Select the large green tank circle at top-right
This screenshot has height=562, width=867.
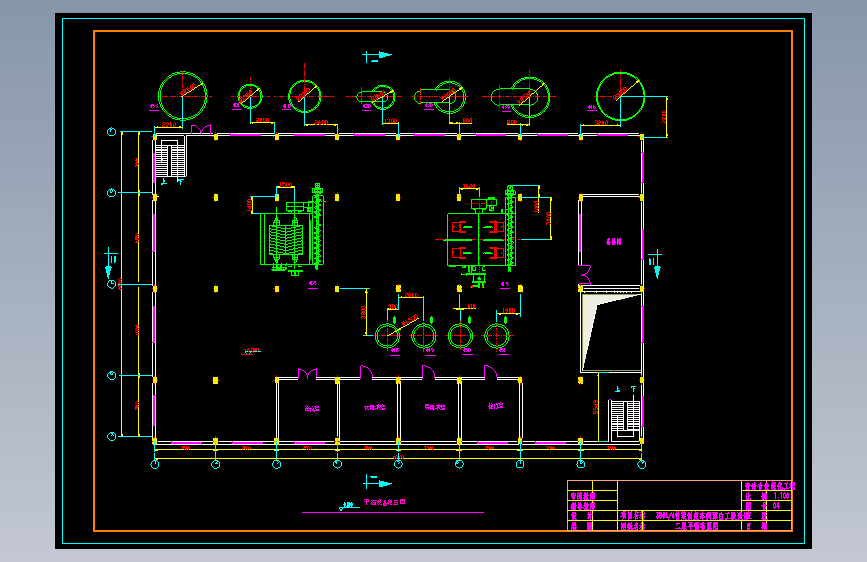pos(620,96)
